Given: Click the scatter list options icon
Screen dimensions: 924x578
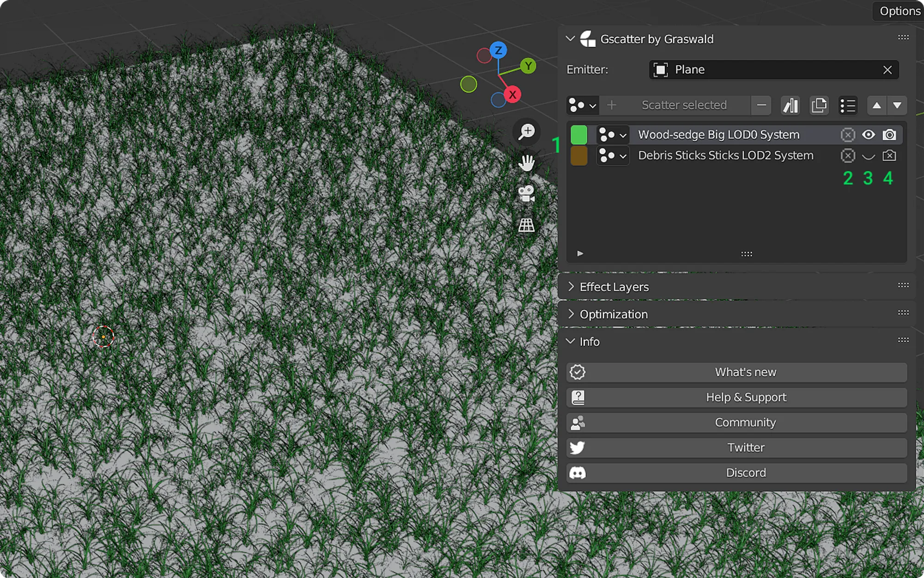Looking at the screenshot, I should (848, 105).
